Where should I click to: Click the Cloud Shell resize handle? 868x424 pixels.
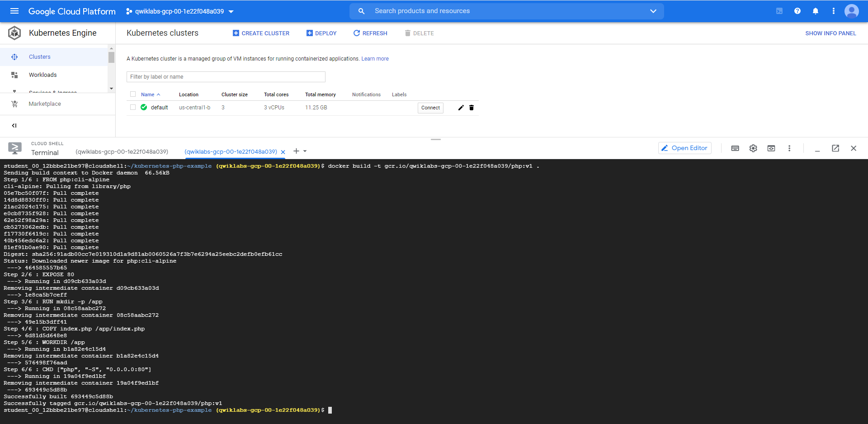point(436,139)
